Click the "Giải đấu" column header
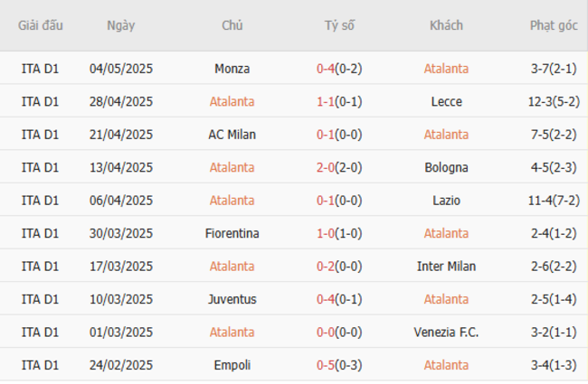The height and width of the screenshot is (384, 588). click(x=41, y=25)
